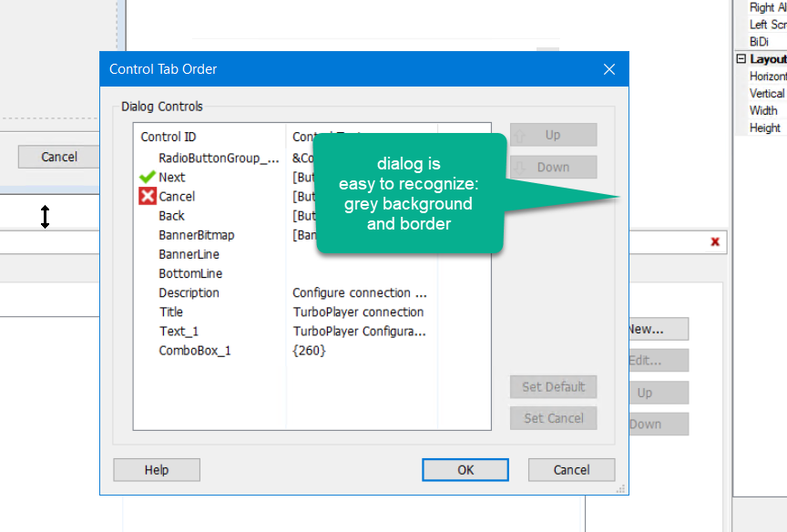This screenshot has width=787, height=532.
Task: Select the RadioButtonGroup_ row in the list
Action: (219, 158)
